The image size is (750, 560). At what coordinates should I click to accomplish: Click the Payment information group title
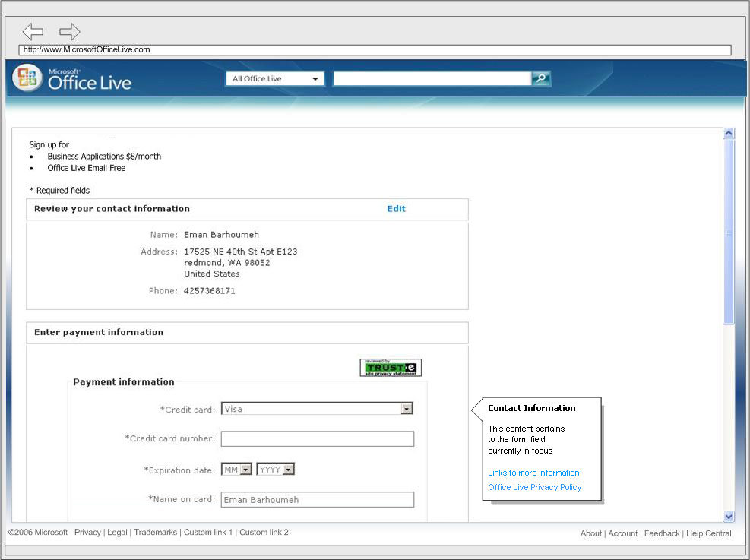pos(123,382)
